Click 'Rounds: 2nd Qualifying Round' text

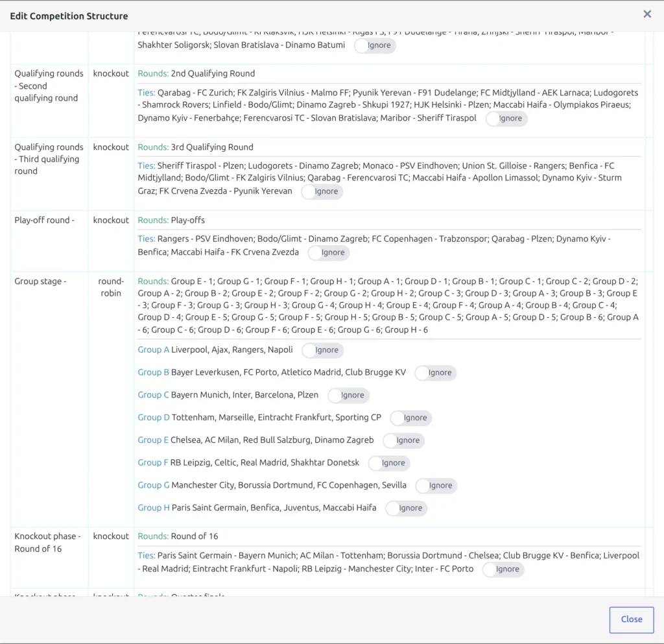point(196,73)
